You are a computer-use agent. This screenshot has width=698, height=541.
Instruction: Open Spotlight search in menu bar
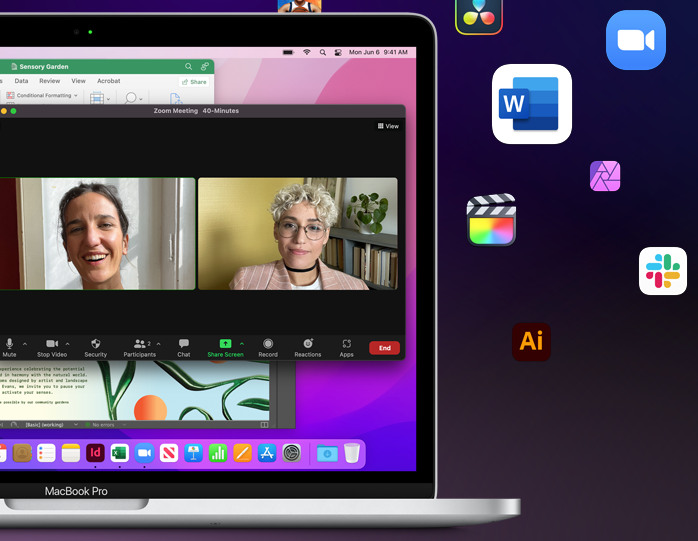323,52
